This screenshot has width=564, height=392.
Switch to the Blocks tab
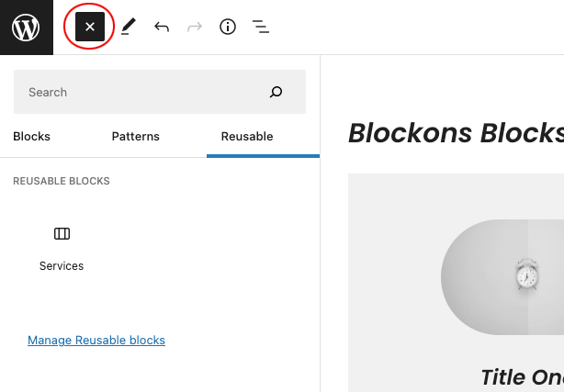pyautogui.click(x=31, y=137)
